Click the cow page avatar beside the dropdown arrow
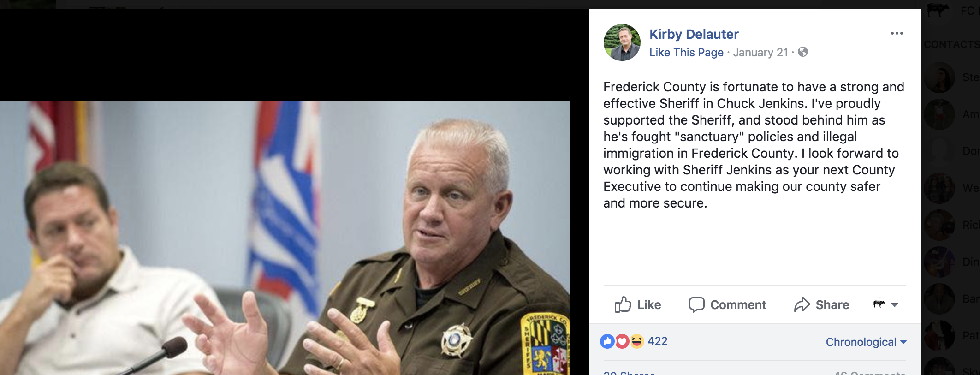 [x=879, y=304]
